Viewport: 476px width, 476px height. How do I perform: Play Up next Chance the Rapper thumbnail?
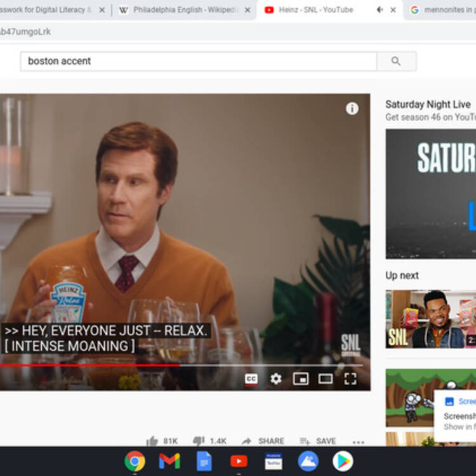(x=431, y=319)
